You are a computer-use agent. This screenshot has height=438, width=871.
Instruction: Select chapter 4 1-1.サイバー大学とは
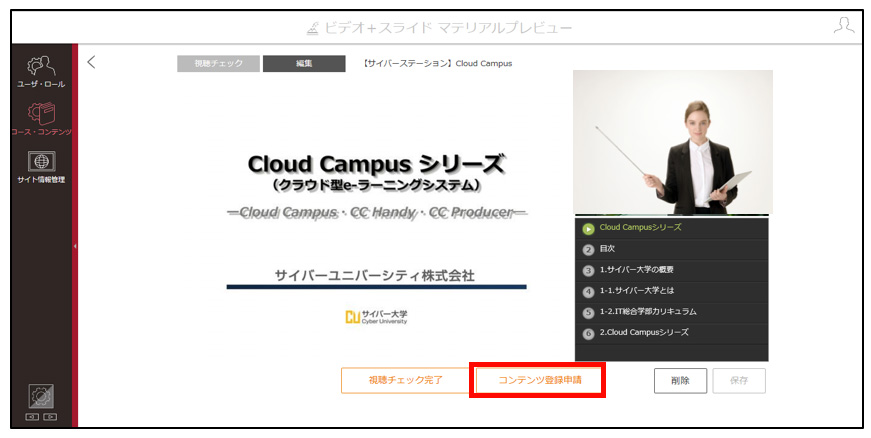click(672, 291)
